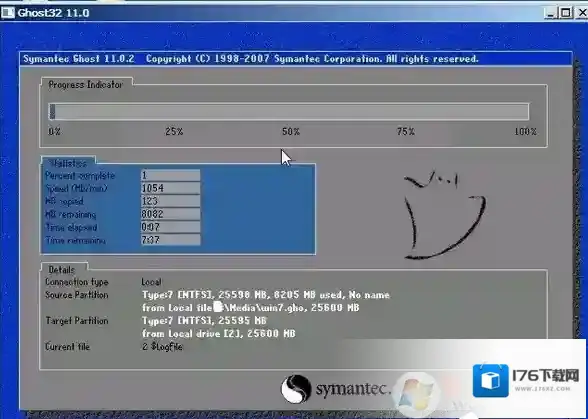
Task: Click the Symantec Ghost 11.0.2 copyright header
Action: tap(250, 59)
